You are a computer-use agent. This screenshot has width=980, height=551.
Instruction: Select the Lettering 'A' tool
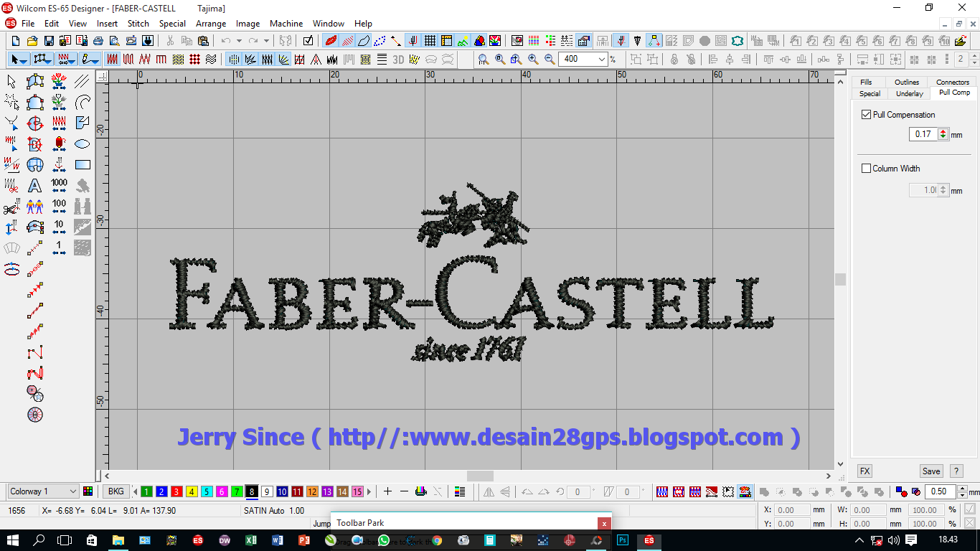(x=34, y=186)
